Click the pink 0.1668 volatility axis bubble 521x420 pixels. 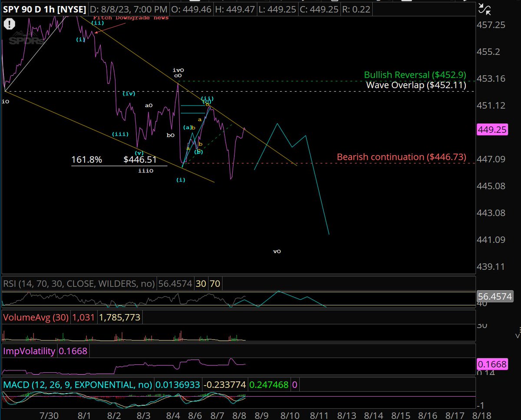pos(492,364)
